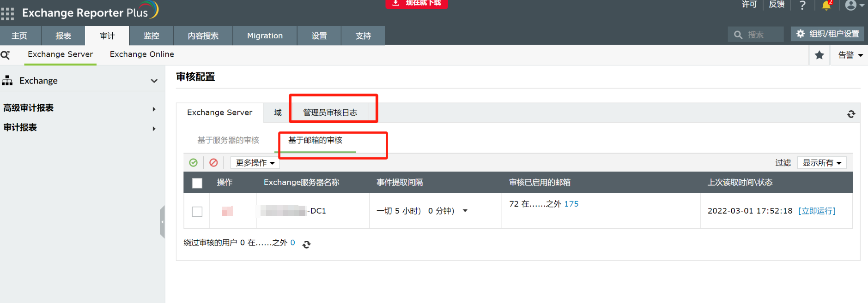
Task: Click the magnifier icon in the search box
Action: tap(738, 35)
